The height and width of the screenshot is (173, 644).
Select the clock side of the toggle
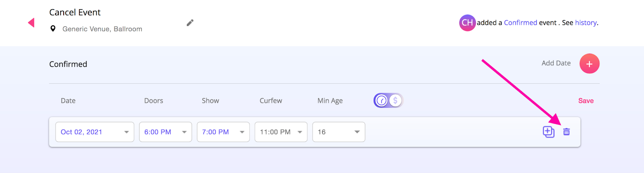coord(382,100)
